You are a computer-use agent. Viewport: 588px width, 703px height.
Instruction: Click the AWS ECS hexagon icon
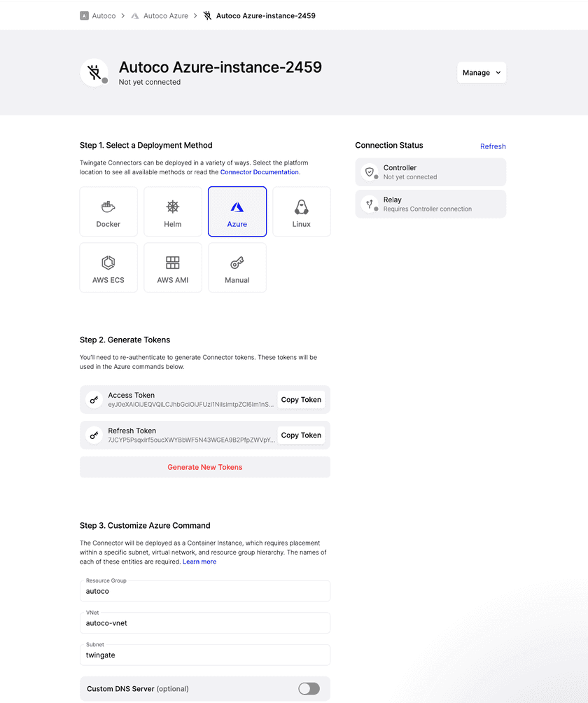(108, 263)
